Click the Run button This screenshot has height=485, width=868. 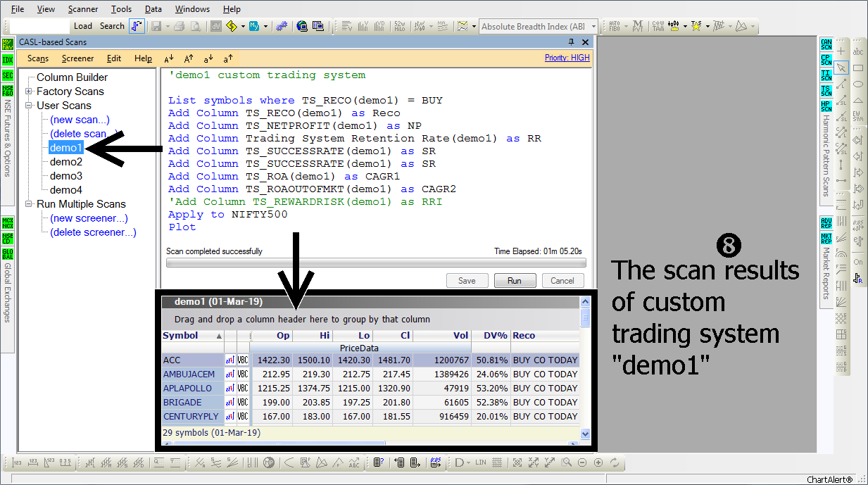click(x=515, y=280)
